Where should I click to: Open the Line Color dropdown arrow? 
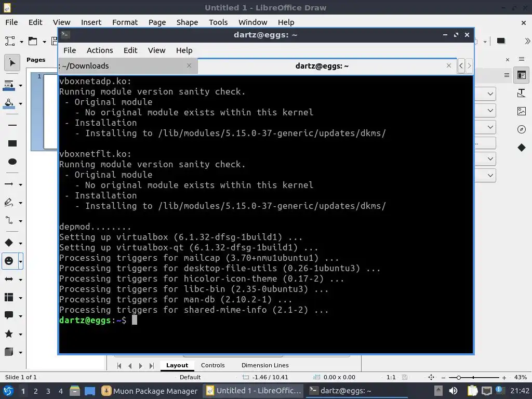click(20, 86)
